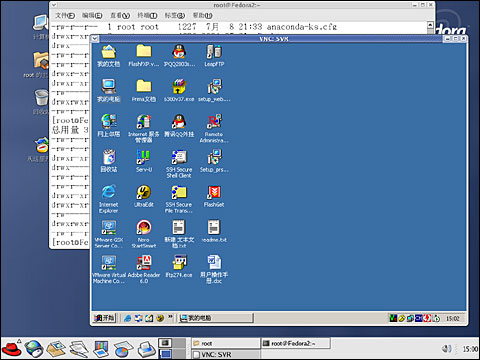Open the third menu in the terminal menu bar

120,15
